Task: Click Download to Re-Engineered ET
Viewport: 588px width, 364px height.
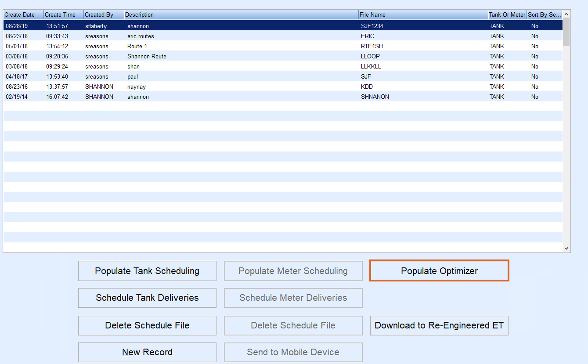Action: pos(439,325)
